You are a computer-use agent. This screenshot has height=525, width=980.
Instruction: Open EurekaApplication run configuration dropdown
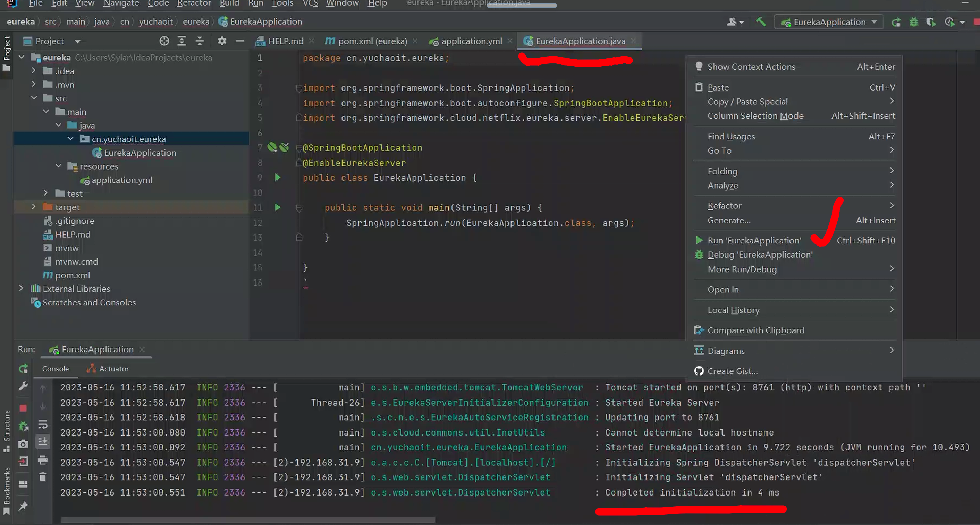[829, 22]
